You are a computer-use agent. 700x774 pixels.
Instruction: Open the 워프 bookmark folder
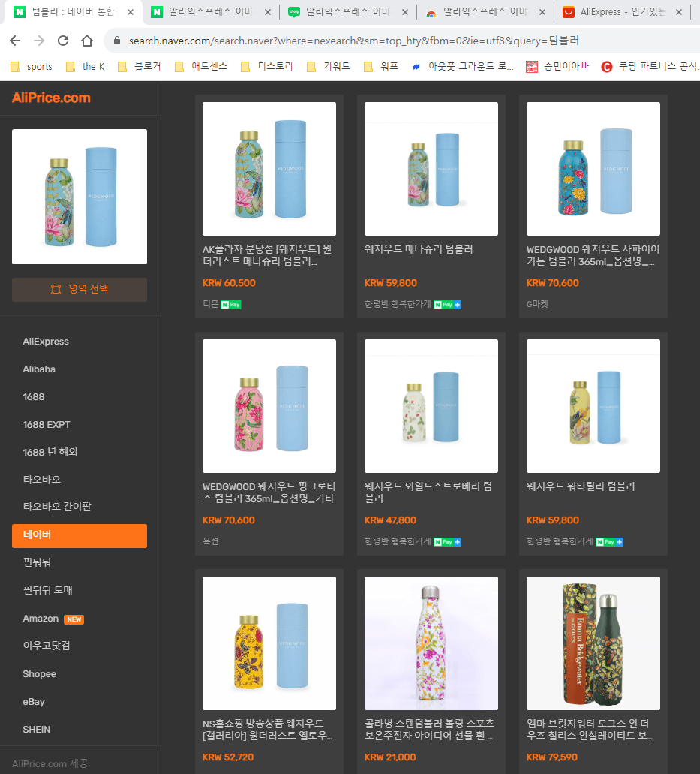click(x=381, y=67)
